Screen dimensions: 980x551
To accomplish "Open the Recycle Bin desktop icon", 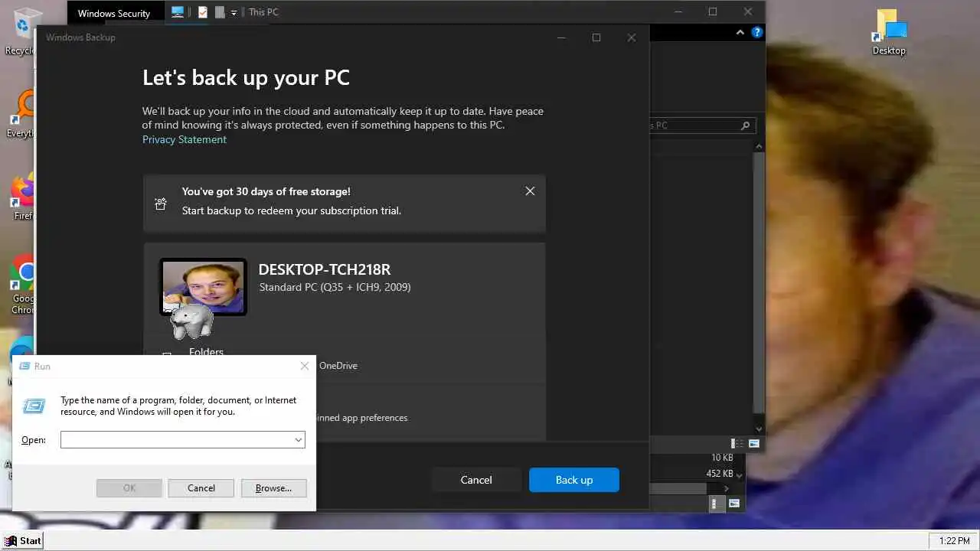I will click(23, 31).
